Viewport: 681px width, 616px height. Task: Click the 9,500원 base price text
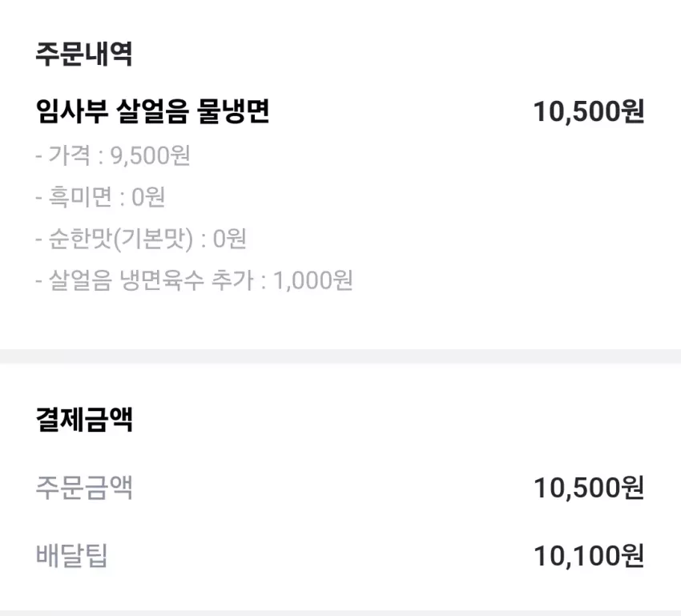(151, 155)
